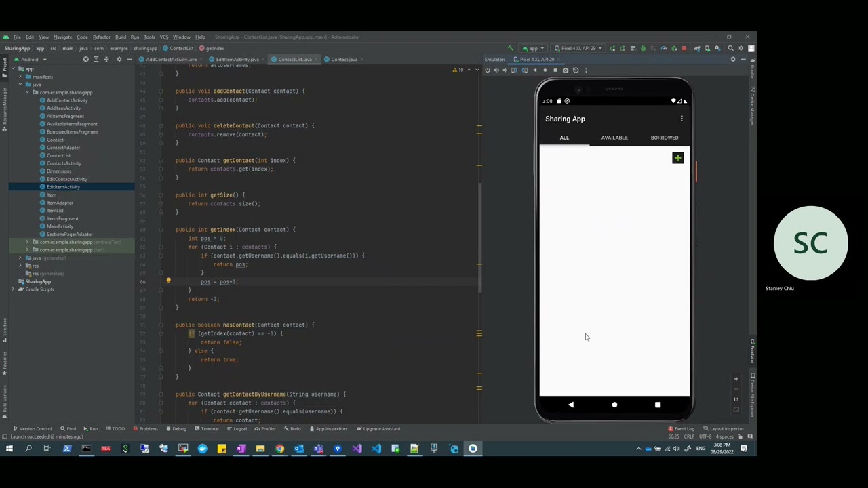868x488 pixels.
Task: Click emulator rotate left icon
Action: click(514, 70)
